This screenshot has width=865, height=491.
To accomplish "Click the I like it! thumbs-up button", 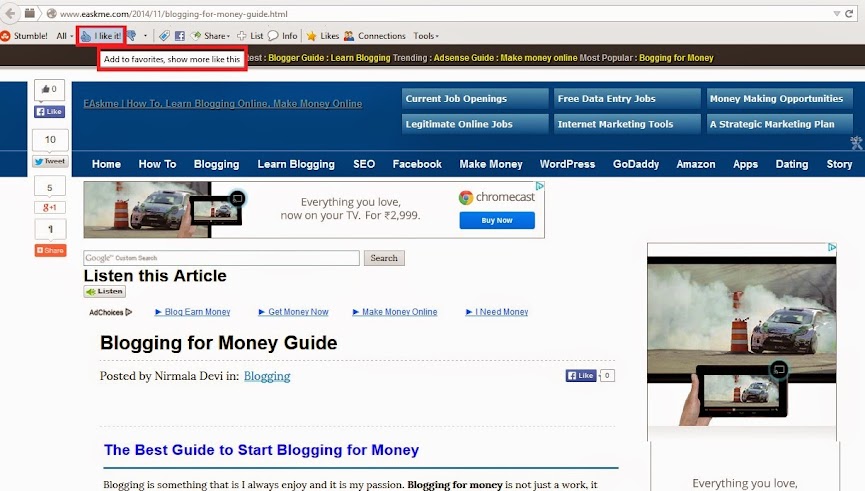I will coord(101,36).
